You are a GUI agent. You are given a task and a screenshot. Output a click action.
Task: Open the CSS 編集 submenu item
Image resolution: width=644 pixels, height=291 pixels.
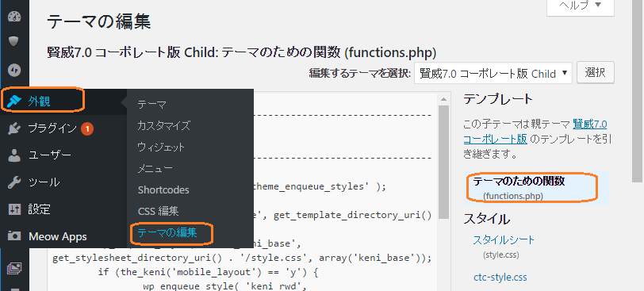(158, 212)
